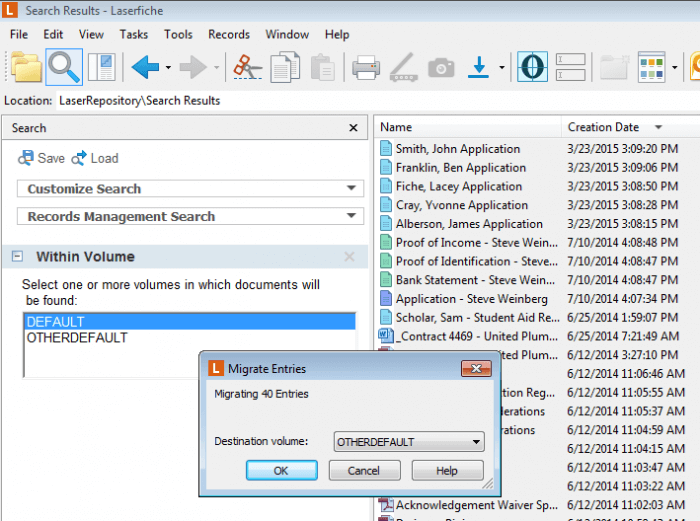Open the Records menu

pos(229,34)
